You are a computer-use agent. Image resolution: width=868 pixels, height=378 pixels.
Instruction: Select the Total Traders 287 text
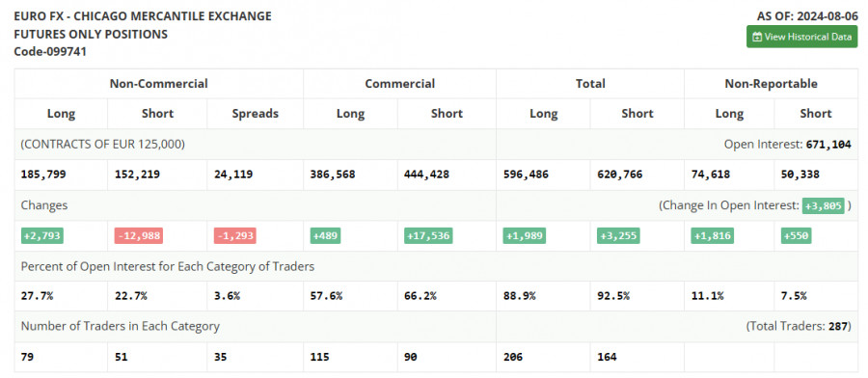799,326
